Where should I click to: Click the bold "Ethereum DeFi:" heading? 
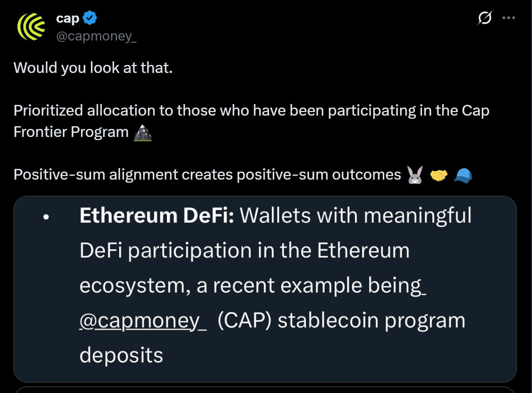(x=157, y=216)
